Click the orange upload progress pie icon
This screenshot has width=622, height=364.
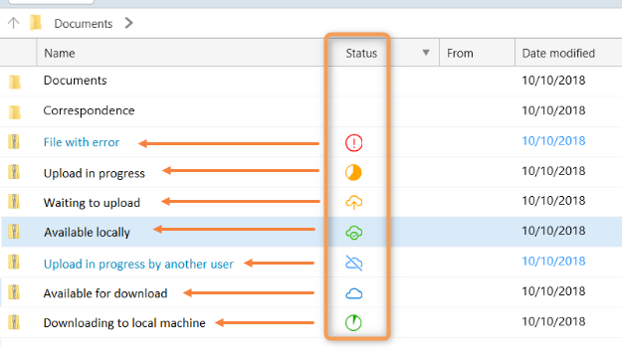353,172
